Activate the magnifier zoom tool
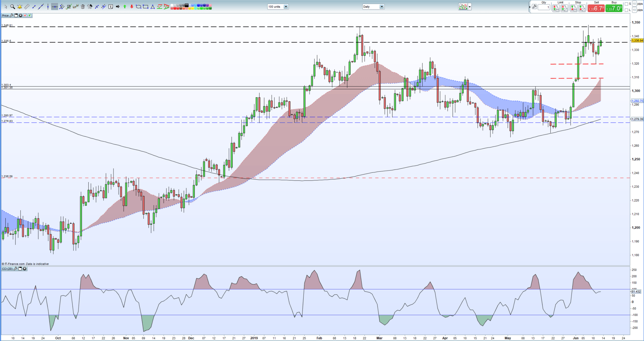This screenshot has width=644, height=341. [x=12, y=7]
